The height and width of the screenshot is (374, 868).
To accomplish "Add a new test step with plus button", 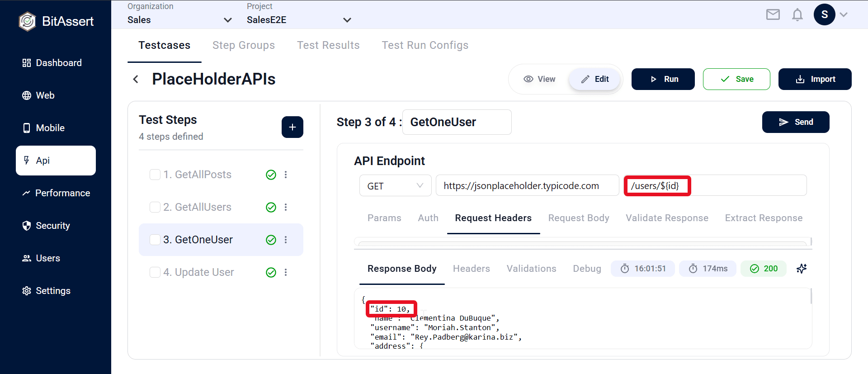I will click(x=292, y=127).
